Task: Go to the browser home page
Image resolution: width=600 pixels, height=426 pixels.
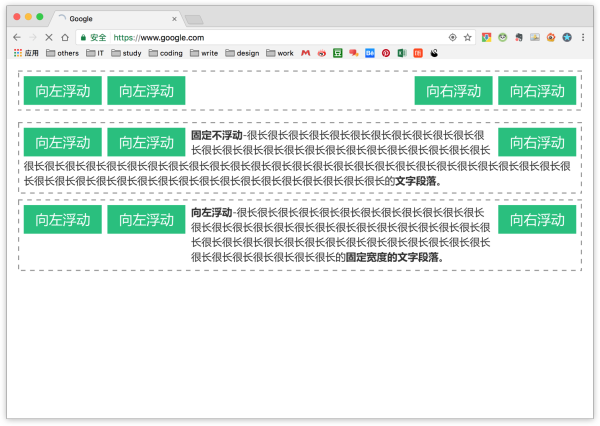Action: pos(64,37)
